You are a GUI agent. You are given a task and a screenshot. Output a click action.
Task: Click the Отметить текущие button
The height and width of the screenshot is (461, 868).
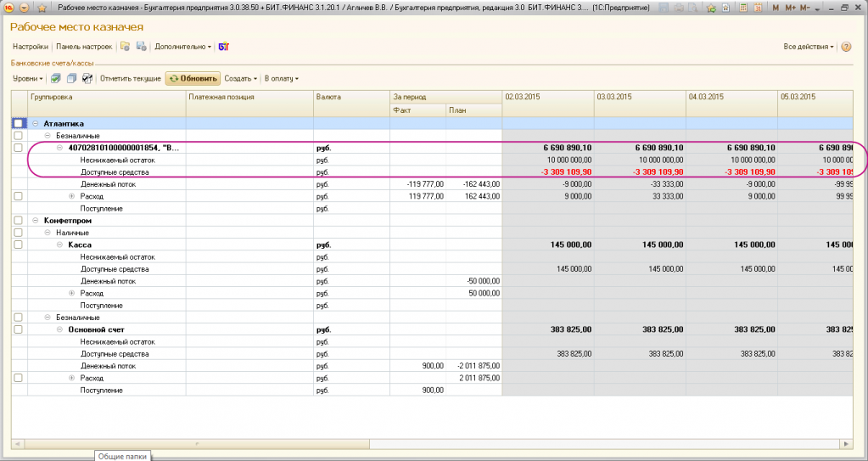(131, 78)
